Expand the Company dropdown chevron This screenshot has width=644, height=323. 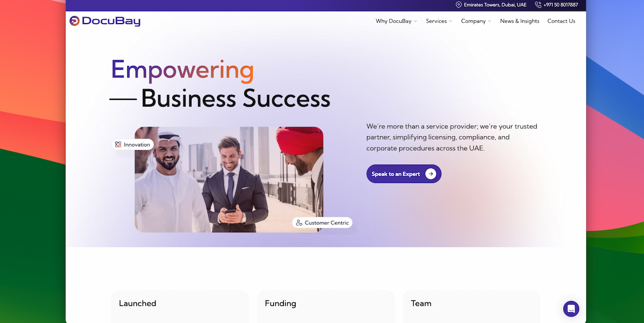pyautogui.click(x=489, y=21)
